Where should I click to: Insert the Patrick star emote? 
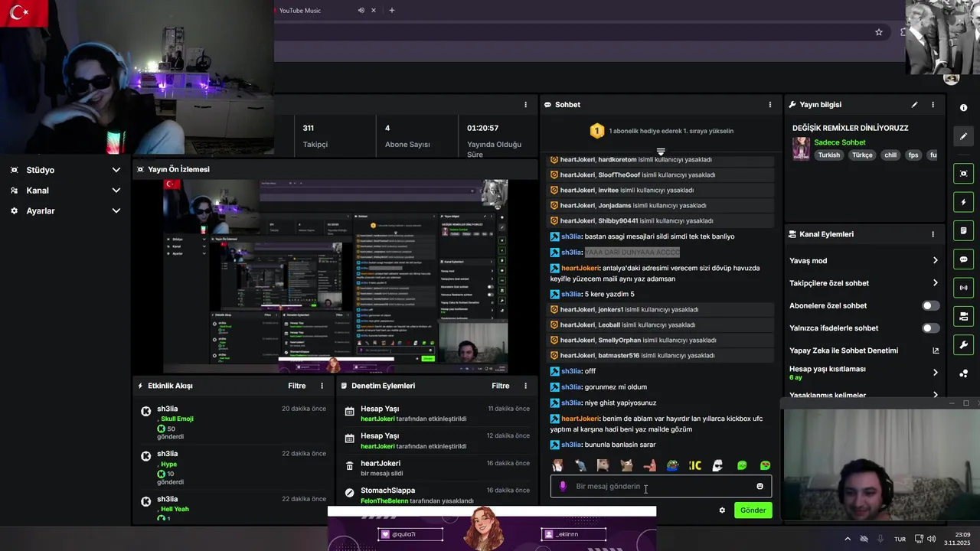[x=649, y=465]
